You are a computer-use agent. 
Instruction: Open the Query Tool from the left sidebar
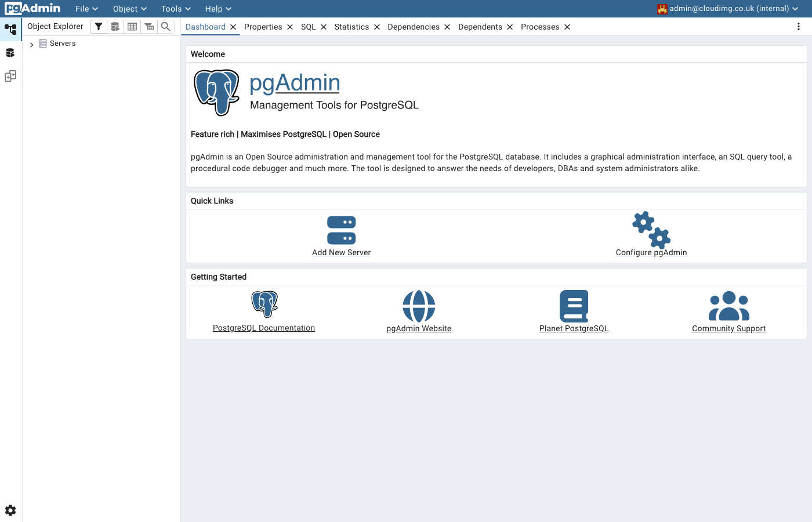coord(10,52)
